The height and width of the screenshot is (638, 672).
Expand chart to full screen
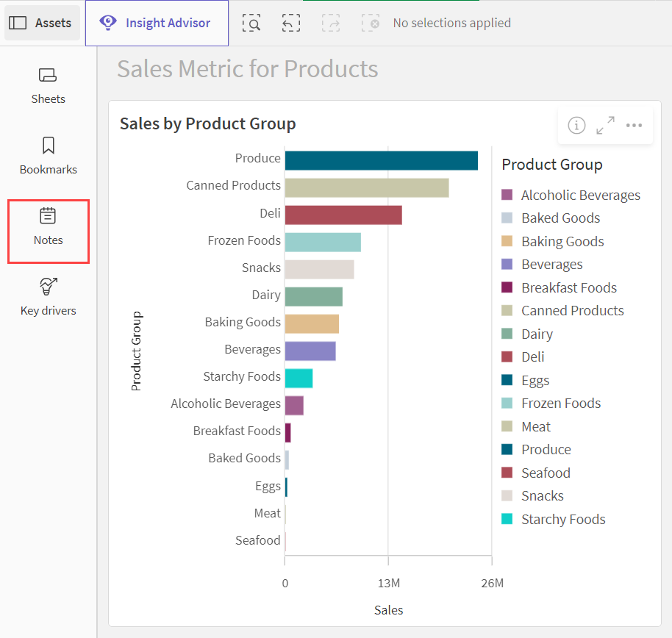click(x=605, y=126)
